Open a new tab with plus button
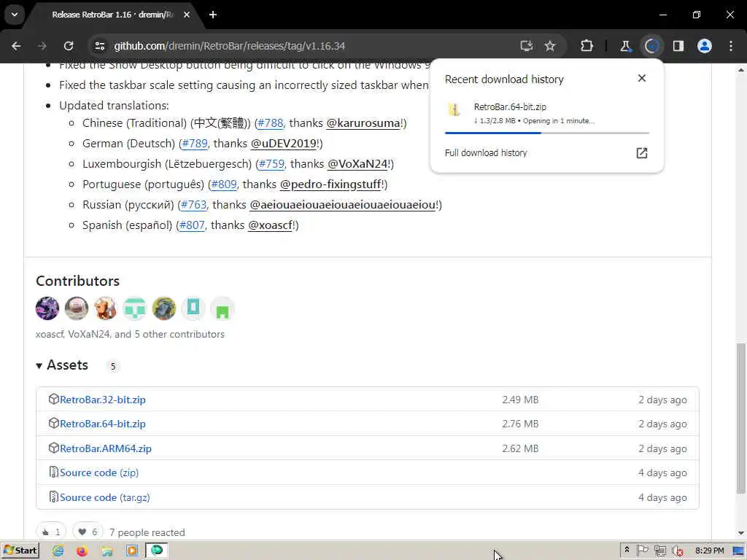Viewport: 747px width, 560px height. point(213,15)
